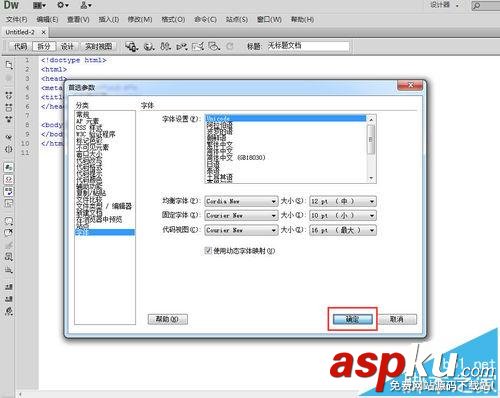Click the balance braces icon

click(x=9, y=149)
